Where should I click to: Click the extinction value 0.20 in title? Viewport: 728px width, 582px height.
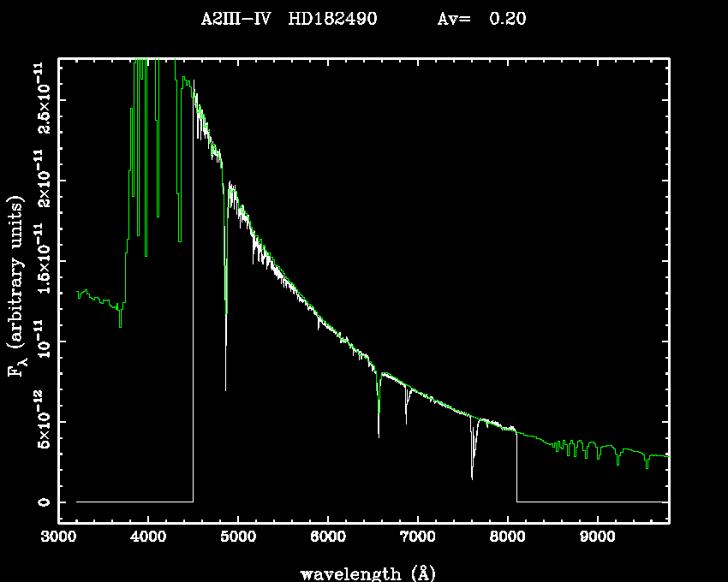[507, 19]
